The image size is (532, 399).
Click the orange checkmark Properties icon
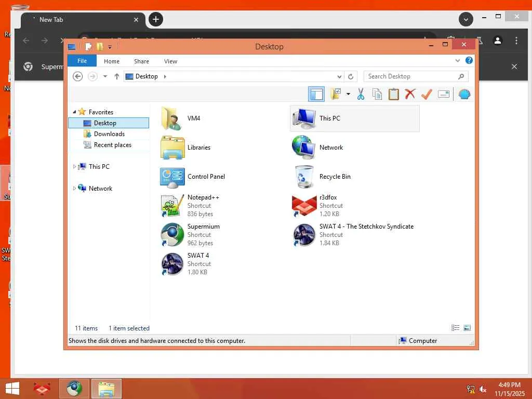pos(427,94)
